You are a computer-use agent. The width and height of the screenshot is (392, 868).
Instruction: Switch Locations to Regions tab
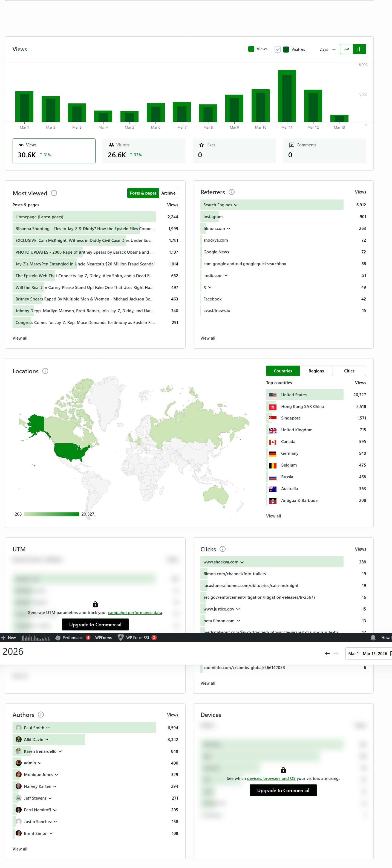[x=316, y=371]
